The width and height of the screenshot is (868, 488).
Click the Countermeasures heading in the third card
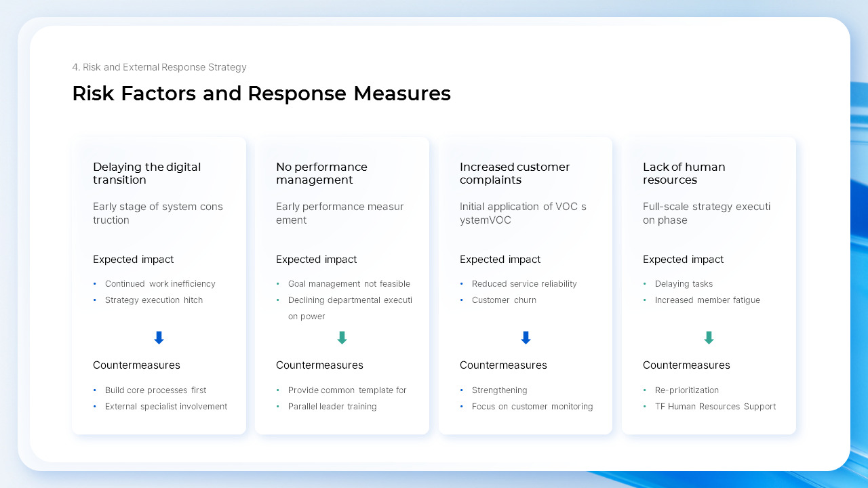[x=503, y=365]
